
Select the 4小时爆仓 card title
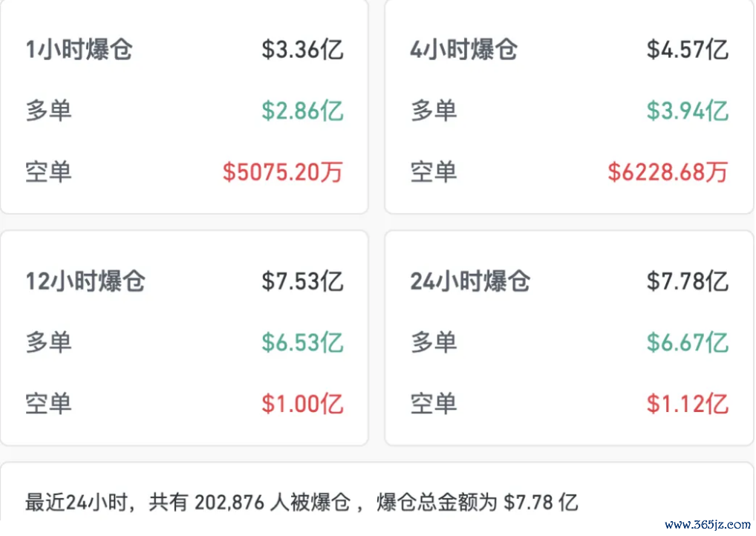[x=464, y=50]
